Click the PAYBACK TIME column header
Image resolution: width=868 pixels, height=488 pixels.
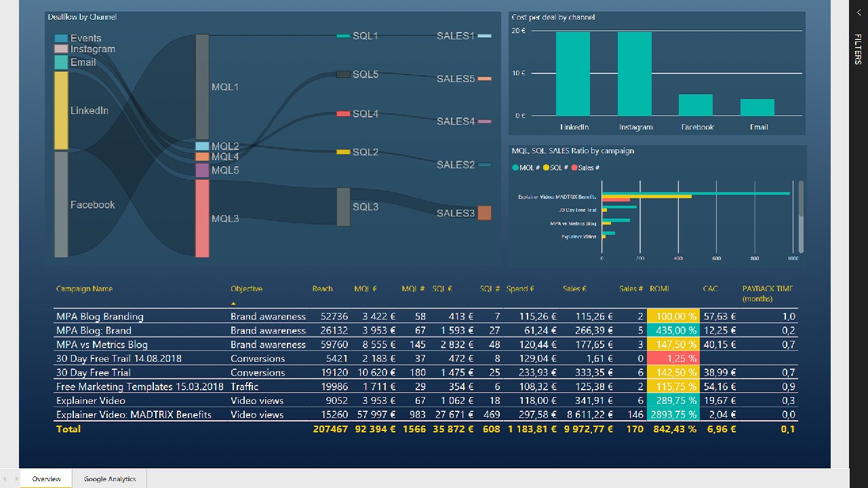pos(768,293)
